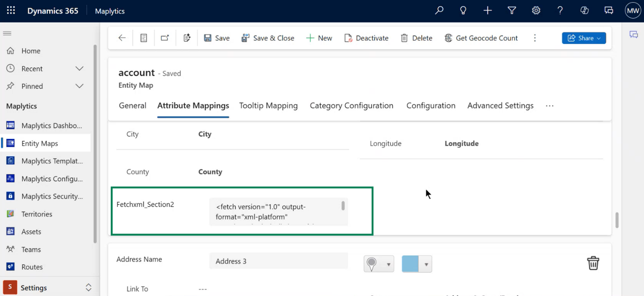Viewport: 644px width, 296px height.
Task: Open record in new window icon
Action: (x=165, y=38)
